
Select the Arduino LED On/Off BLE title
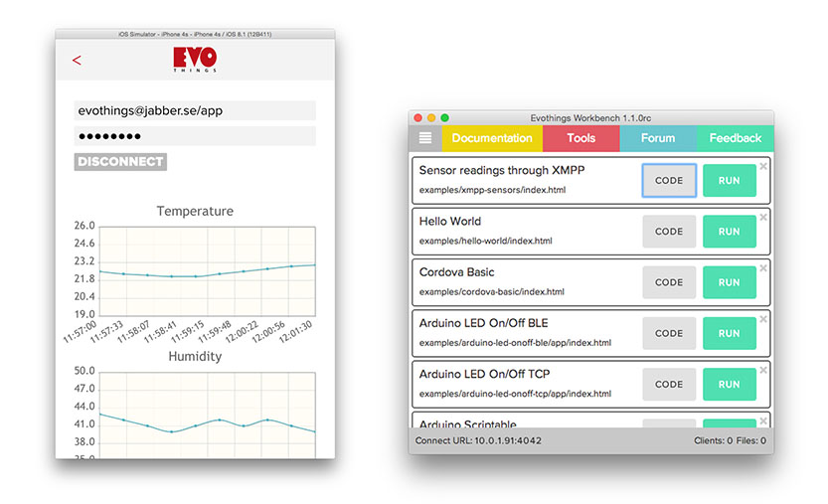484,323
